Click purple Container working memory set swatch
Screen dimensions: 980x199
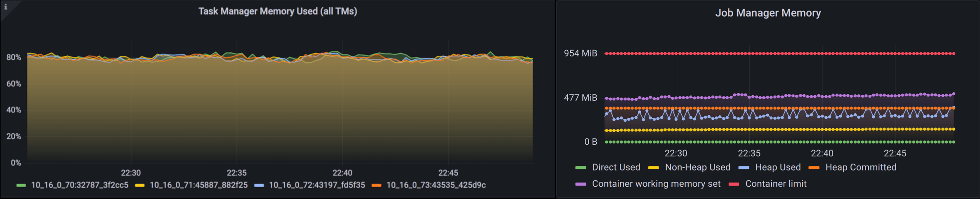(581, 185)
